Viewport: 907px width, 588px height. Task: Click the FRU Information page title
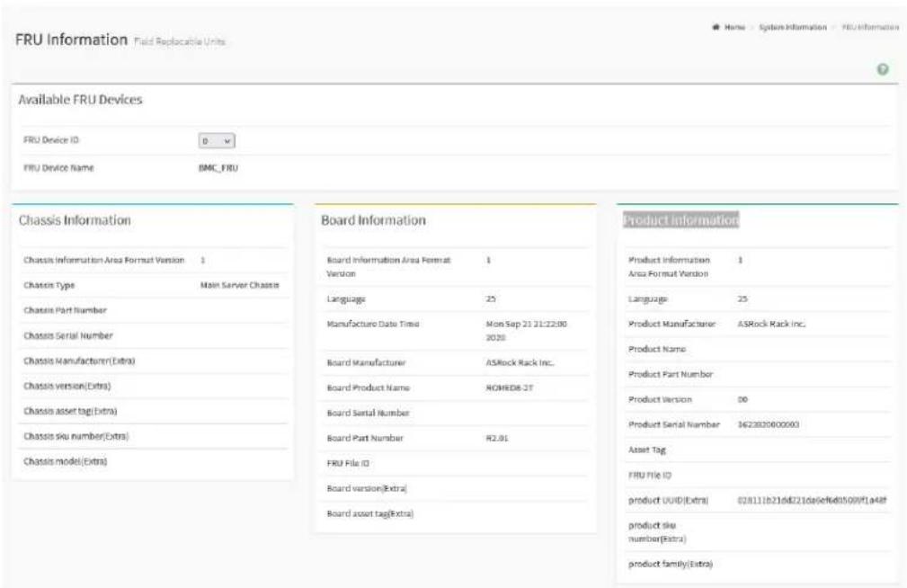click(71, 40)
